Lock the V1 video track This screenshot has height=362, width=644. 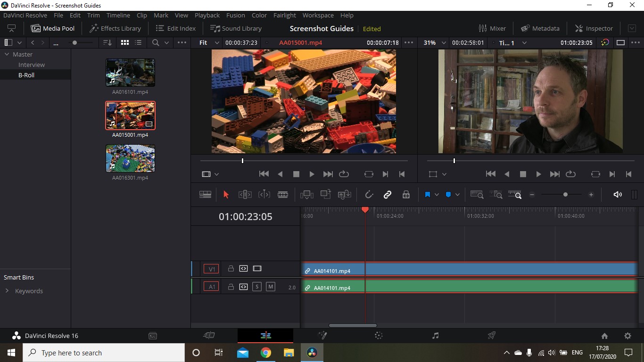231,269
